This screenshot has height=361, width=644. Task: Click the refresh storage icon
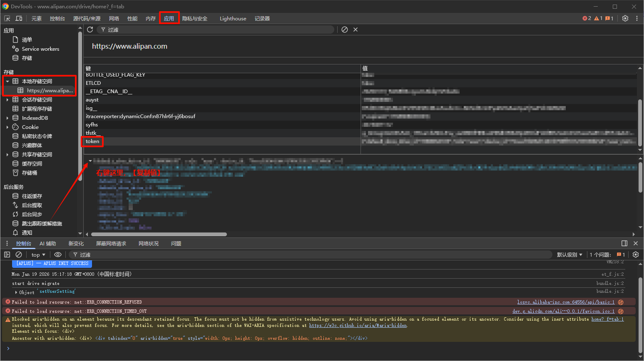pyautogui.click(x=90, y=30)
